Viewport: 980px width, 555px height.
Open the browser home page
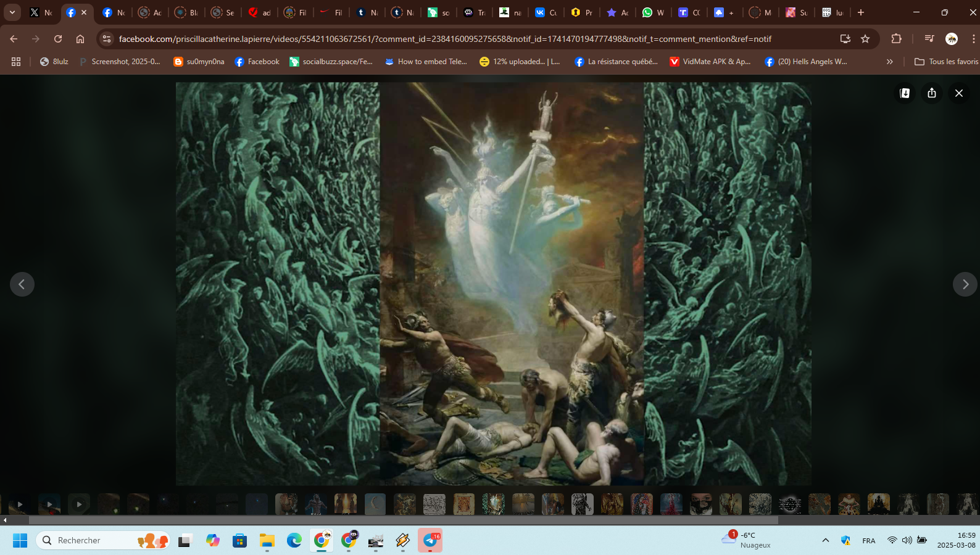80,39
